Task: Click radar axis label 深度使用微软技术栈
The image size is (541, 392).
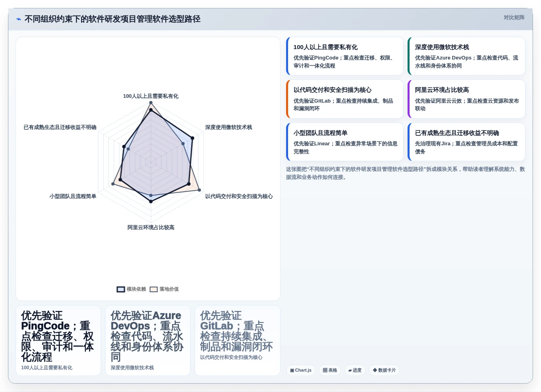Action: tap(229, 127)
